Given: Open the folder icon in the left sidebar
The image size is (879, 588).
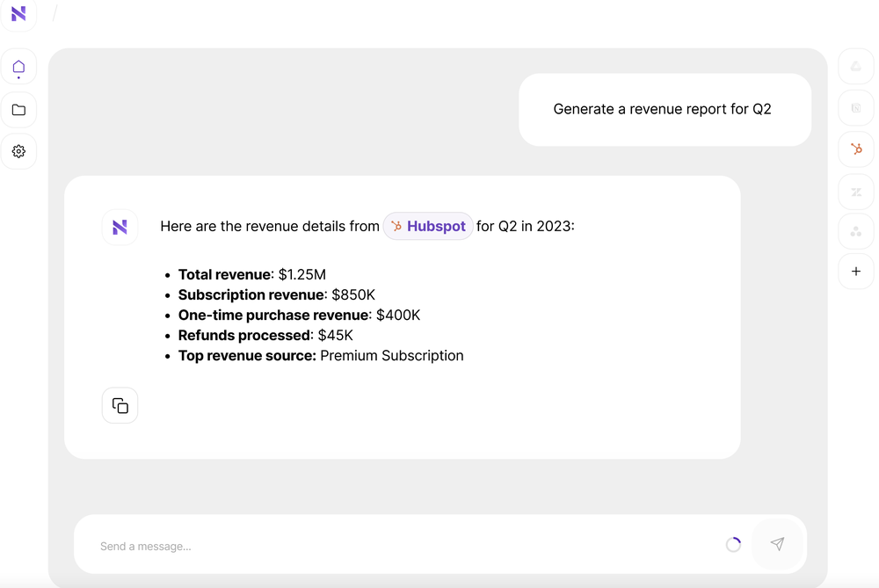Looking at the screenshot, I should pos(18,110).
